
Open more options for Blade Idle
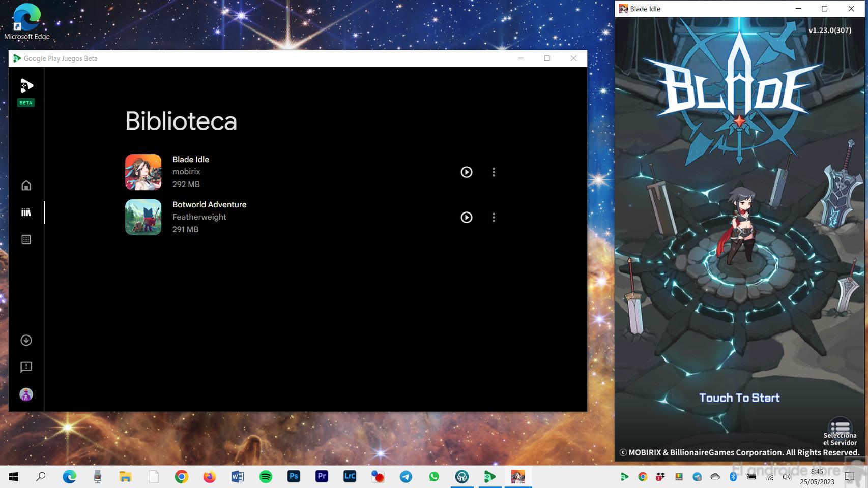coord(494,172)
